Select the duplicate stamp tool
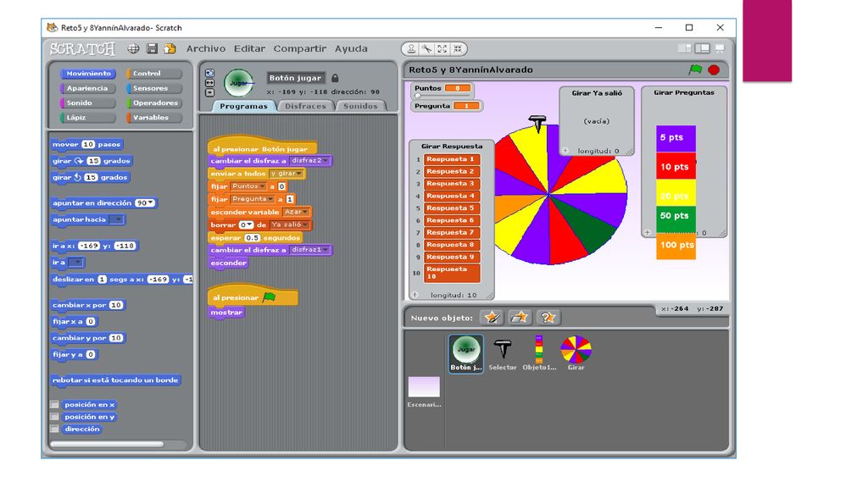This screenshot has height=488, width=868. [x=411, y=48]
